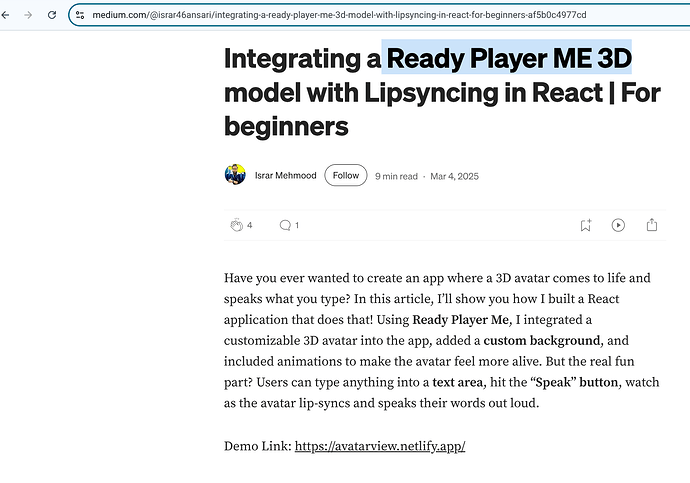Click the response count number 1
Screen dimensions: 690x483
[297, 225]
